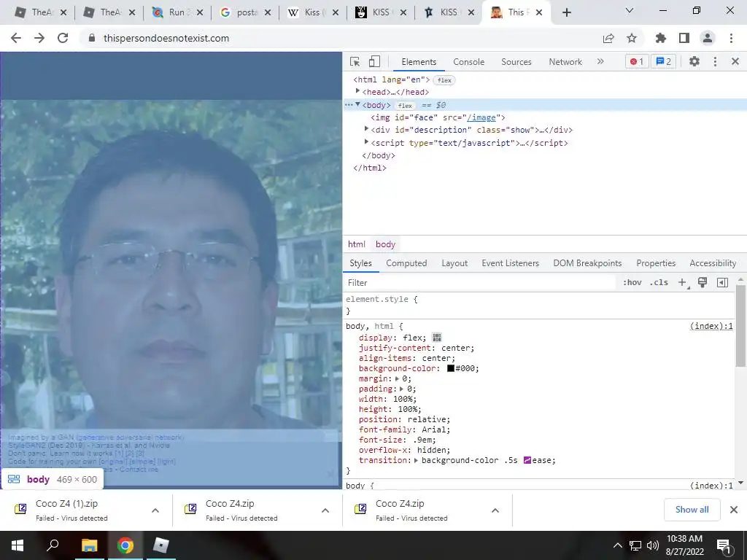Expand the margin shorthand triangle
Viewport: 747px width, 560px height.
pyautogui.click(x=398, y=378)
